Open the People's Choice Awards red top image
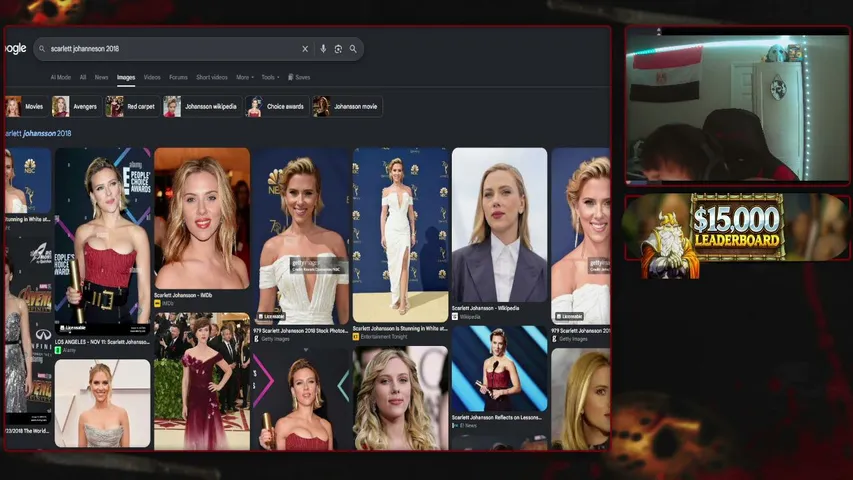 pyautogui.click(x=102, y=241)
